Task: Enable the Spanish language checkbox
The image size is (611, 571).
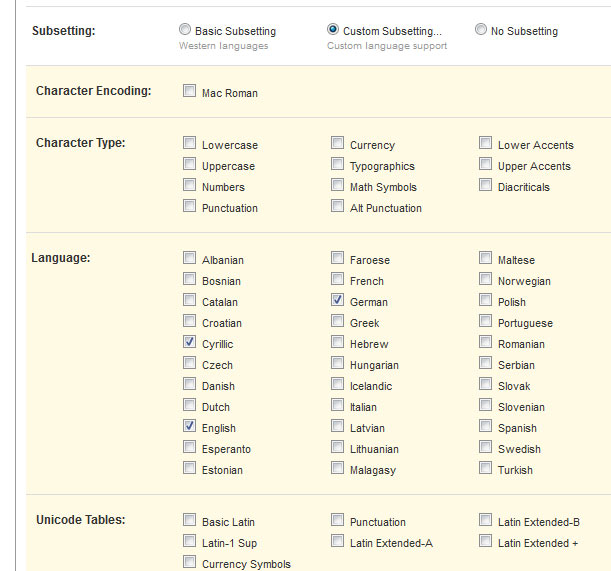Action: click(x=486, y=426)
